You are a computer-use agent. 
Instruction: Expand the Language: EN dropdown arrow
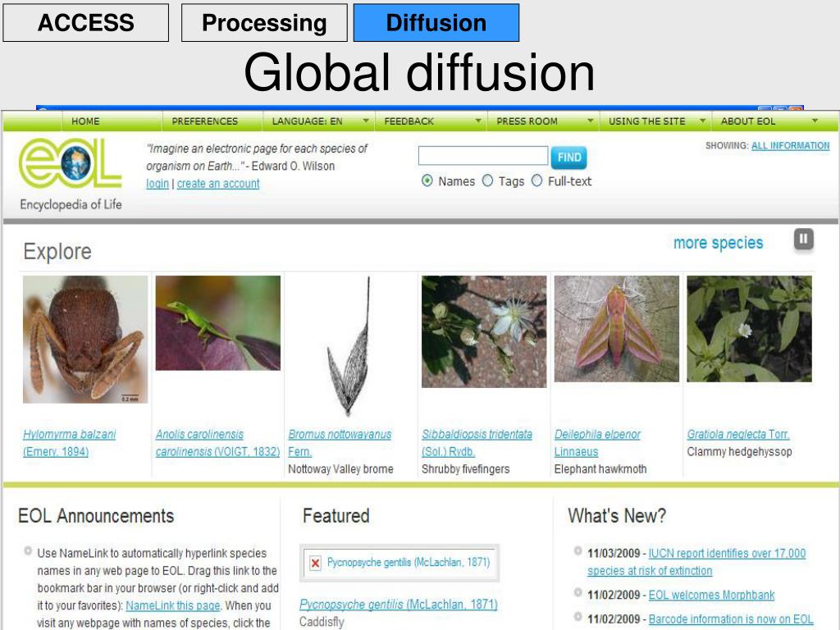[366, 121]
